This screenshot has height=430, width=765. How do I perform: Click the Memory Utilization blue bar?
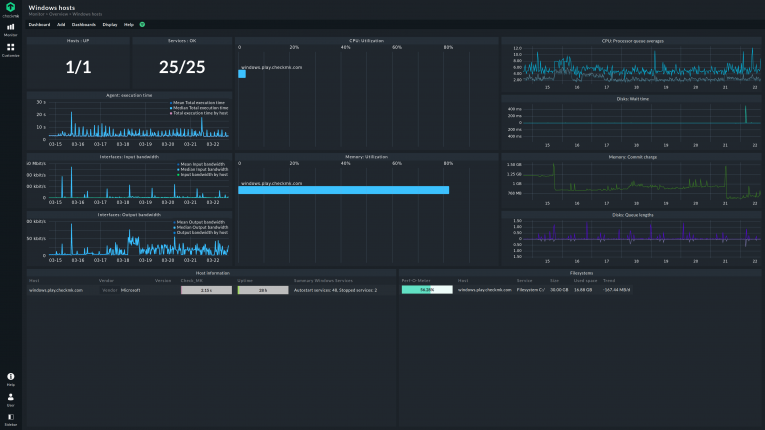coord(343,190)
